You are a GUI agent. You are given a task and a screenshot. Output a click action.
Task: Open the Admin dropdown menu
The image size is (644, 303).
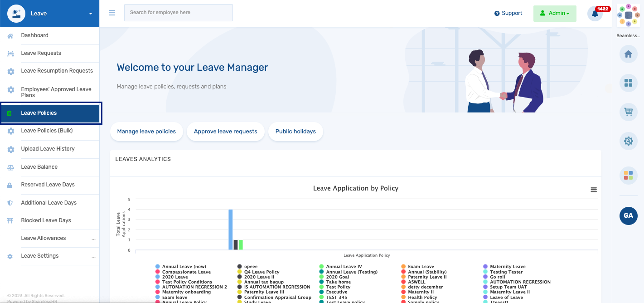(x=555, y=13)
